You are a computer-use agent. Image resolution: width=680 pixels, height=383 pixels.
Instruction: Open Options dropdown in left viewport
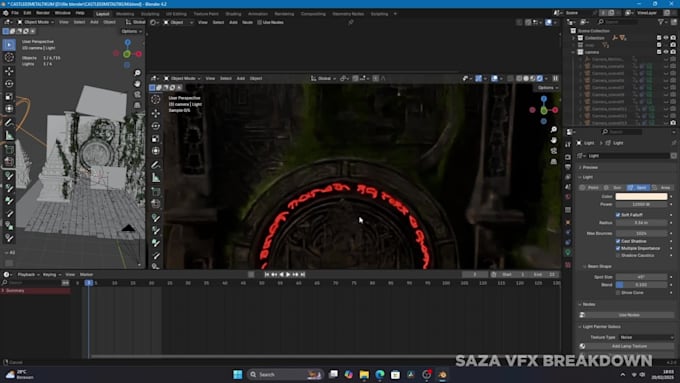pos(131,31)
